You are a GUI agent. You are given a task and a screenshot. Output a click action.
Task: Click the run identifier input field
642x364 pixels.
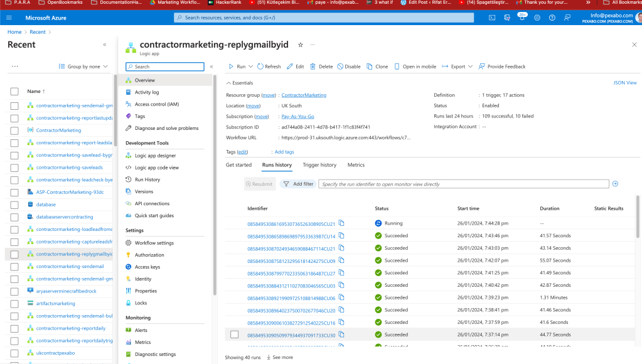(x=464, y=184)
